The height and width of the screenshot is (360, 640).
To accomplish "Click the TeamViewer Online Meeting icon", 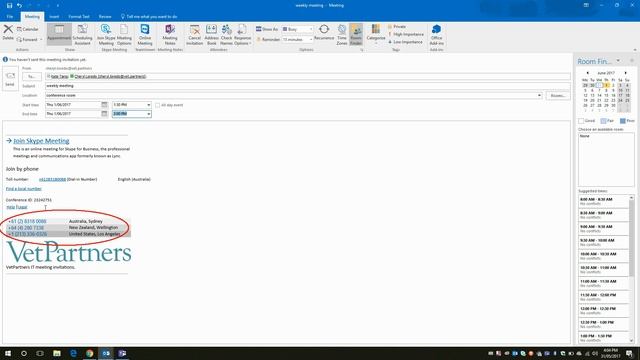I will coord(145,34).
